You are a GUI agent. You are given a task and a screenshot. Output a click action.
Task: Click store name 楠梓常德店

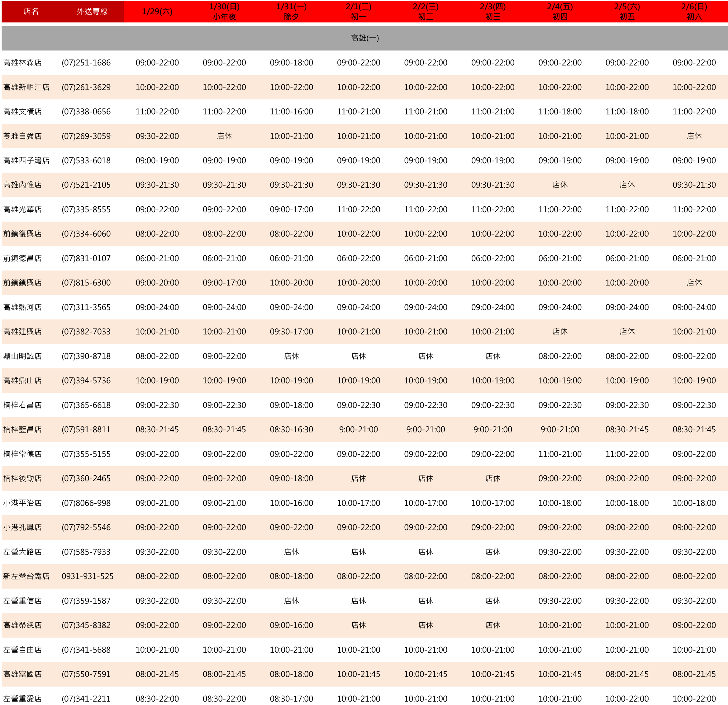(23, 454)
